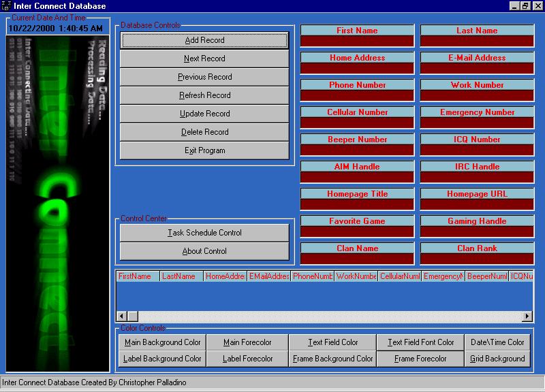Change Frame Background Color
545x392 pixels.
click(x=332, y=359)
